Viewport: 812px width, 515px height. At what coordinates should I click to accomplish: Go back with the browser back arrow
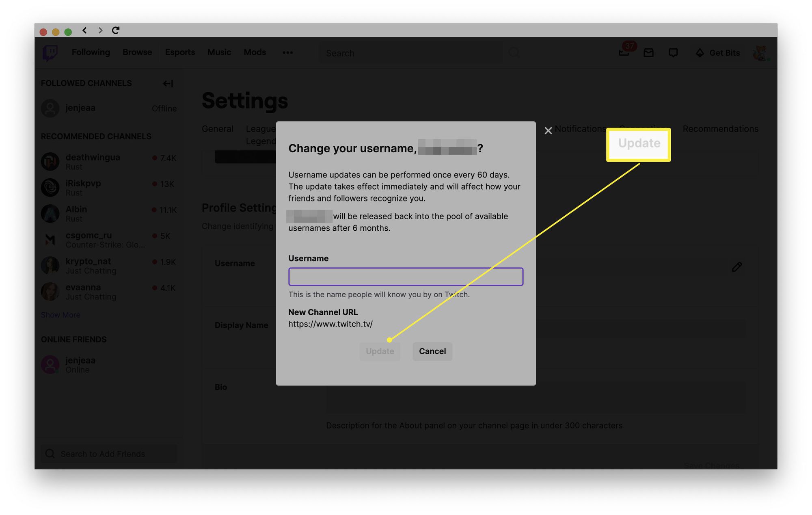coord(84,30)
